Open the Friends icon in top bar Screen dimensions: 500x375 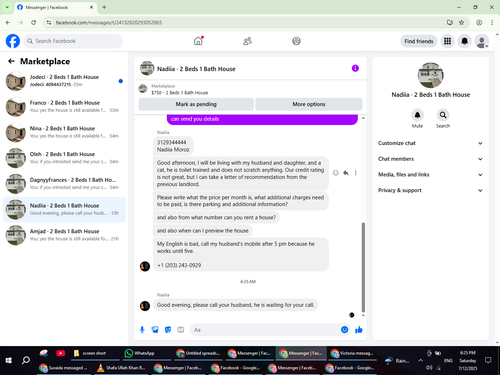[247, 41]
